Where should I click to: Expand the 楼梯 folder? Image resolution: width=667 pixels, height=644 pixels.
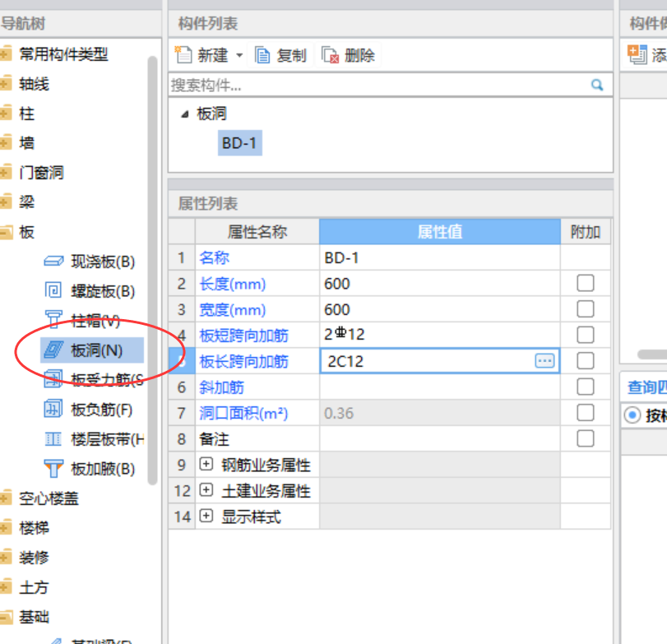pos(6,527)
